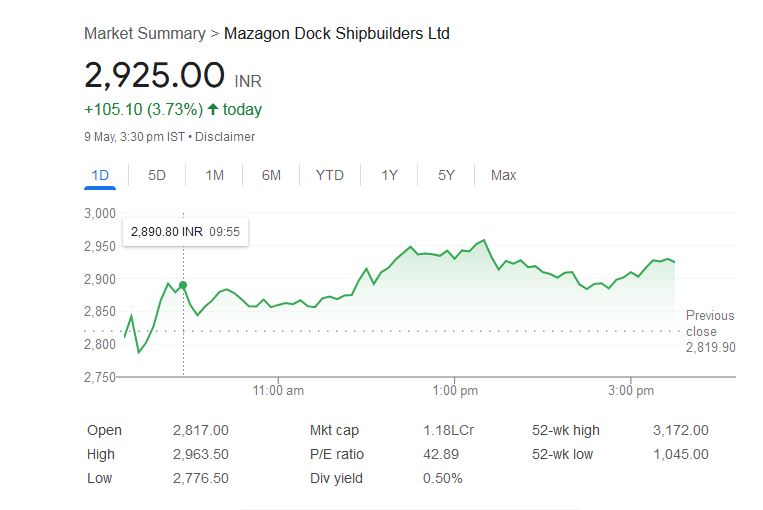
Task: Click the green up arrow icon
Action: (213, 109)
